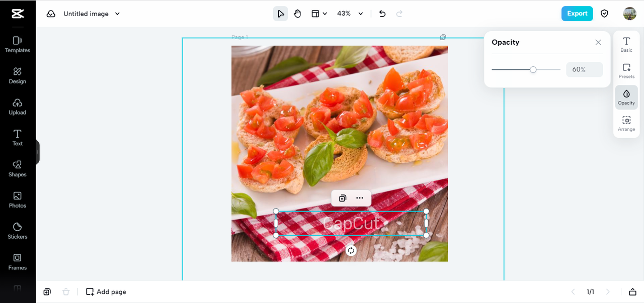Open the user profile avatar
Screen dimensions: 644x303
[x=629, y=14]
